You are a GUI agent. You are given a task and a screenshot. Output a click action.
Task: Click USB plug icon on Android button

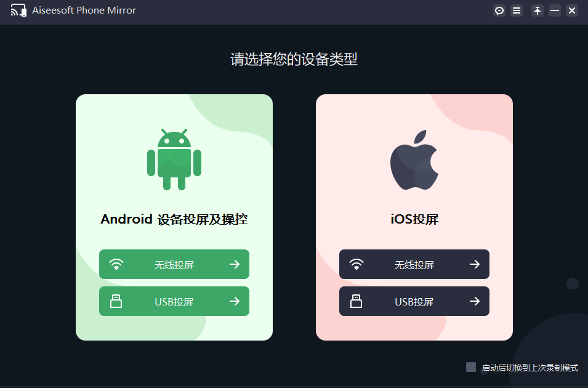click(116, 301)
